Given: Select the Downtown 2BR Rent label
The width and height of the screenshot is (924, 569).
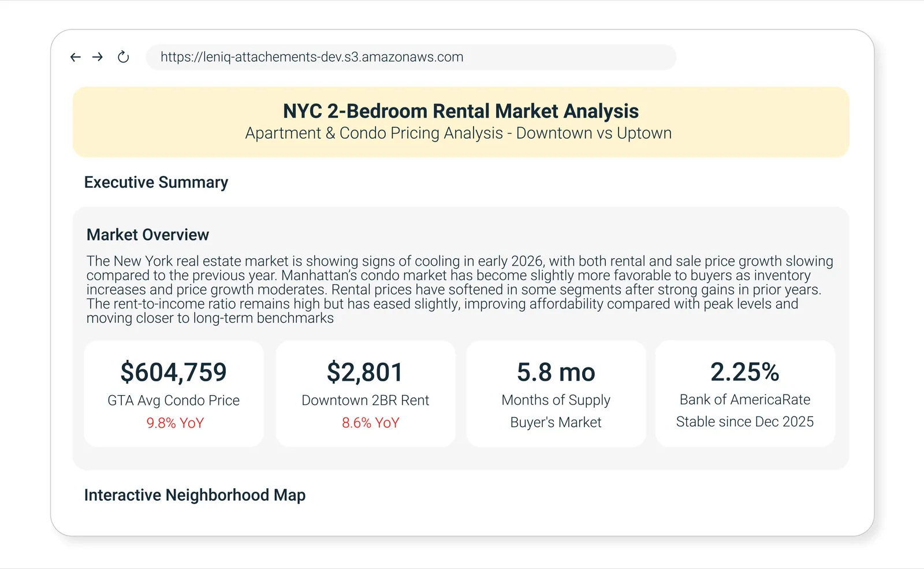Looking at the screenshot, I should (365, 400).
